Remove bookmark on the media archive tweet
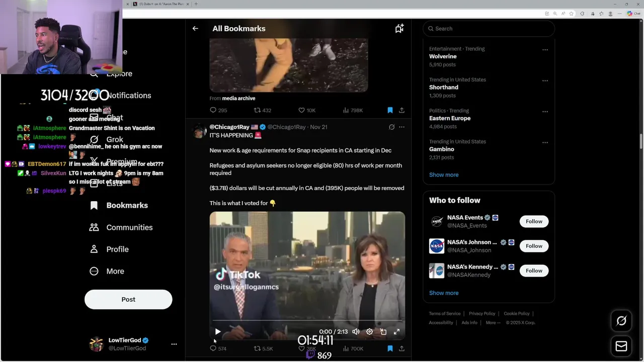Image resolution: width=644 pixels, height=362 pixels. (390, 110)
